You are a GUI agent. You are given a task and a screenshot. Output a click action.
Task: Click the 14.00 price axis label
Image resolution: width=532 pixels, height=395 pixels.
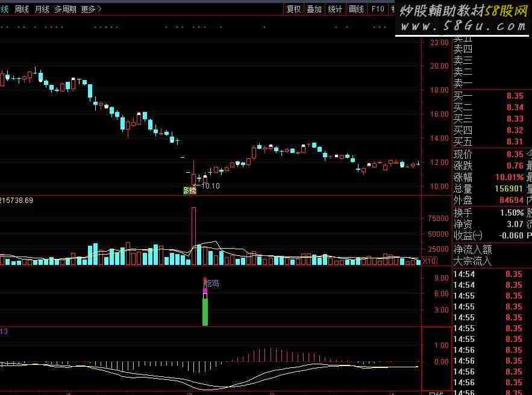pos(439,138)
